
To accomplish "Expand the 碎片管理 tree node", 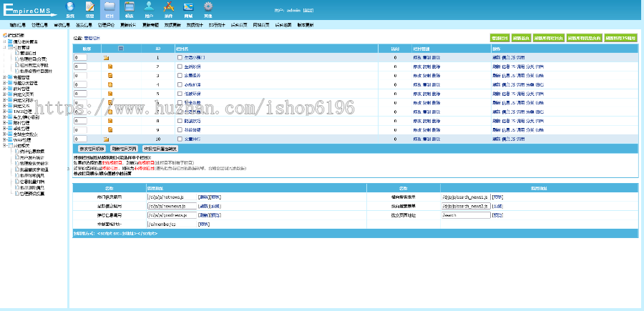I will 4,88.
